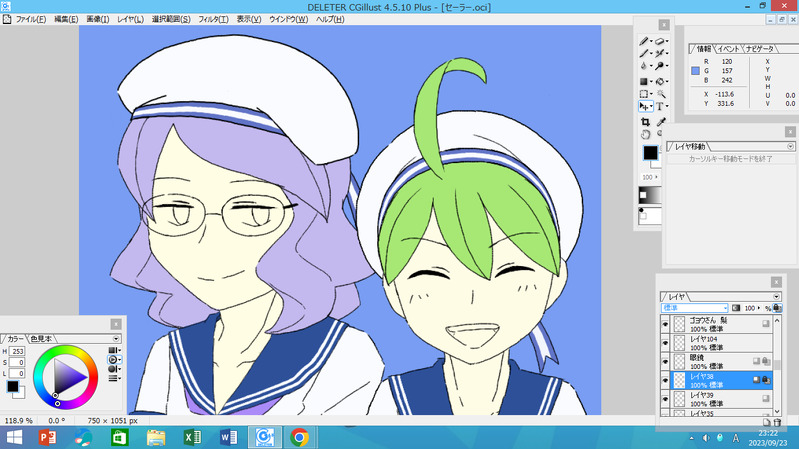Open Excel from the taskbar
The height and width of the screenshot is (449, 799).
[192, 437]
